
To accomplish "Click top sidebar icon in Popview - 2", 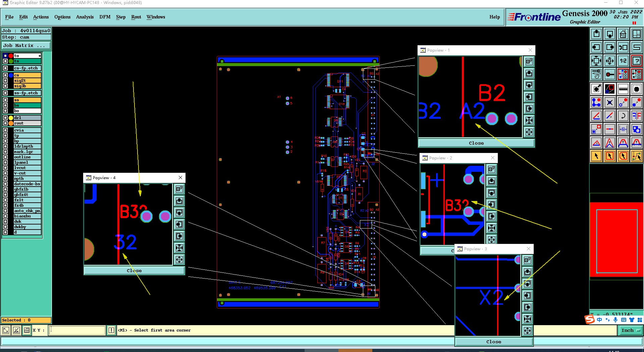I will click(491, 169).
